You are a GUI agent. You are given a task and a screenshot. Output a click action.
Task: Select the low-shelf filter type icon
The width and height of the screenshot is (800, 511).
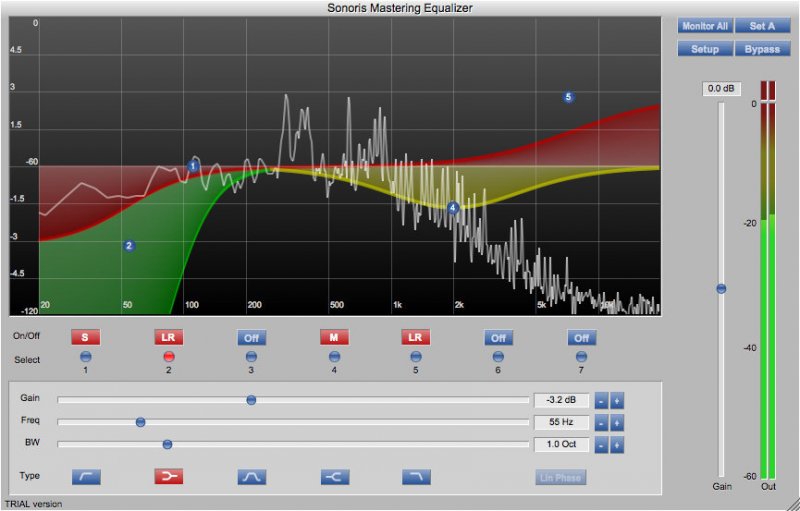pos(168,477)
